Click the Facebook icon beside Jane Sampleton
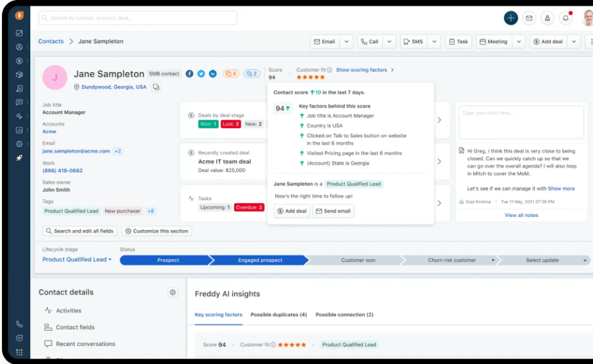Viewport: 593px width, 364px height. [x=189, y=74]
